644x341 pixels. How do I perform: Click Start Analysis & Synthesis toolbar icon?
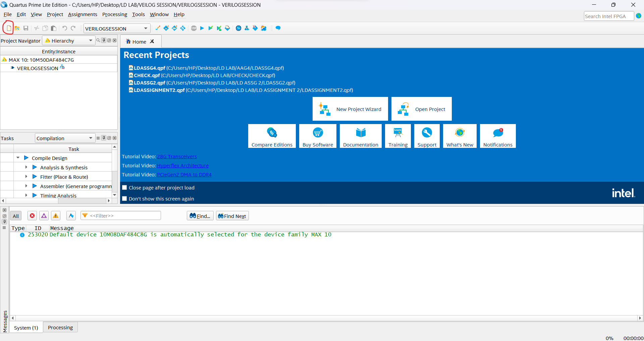[219, 28]
